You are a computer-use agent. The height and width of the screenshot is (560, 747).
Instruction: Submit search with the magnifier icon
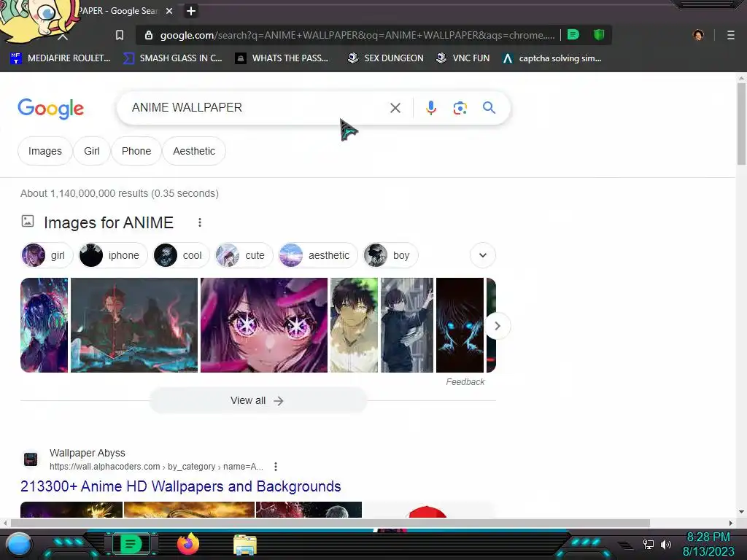(x=489, y=108)
